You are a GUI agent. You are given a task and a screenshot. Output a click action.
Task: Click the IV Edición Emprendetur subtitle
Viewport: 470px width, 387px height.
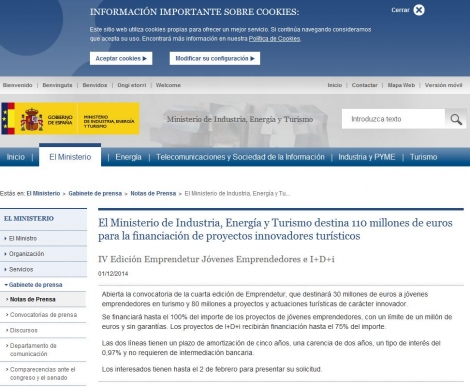[x=216, y=259]
